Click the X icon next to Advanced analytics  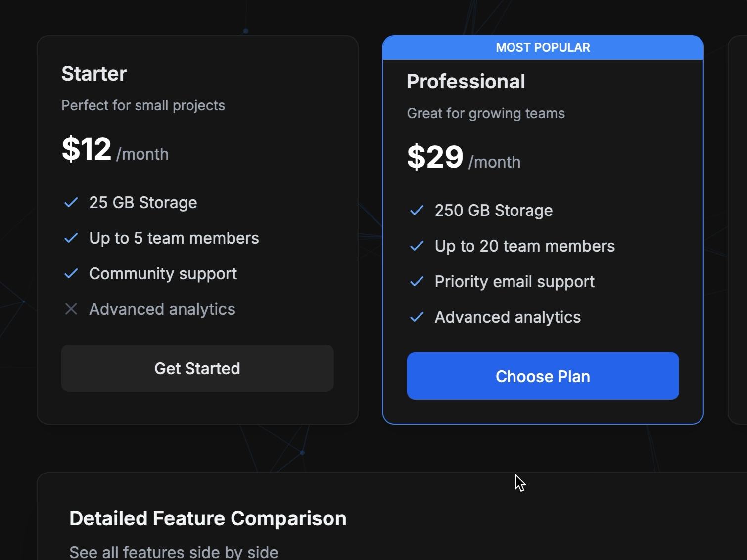pos(71,309)
